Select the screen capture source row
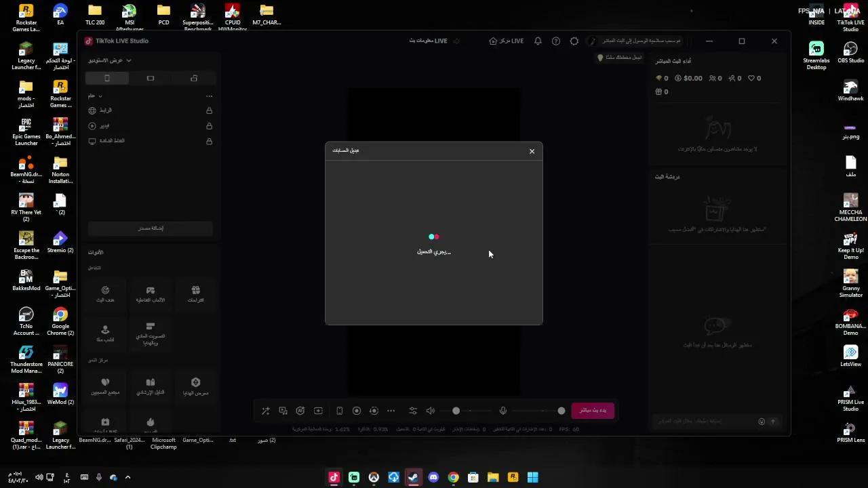This screenshot has width=868, height=488. (x=151, y=141)
